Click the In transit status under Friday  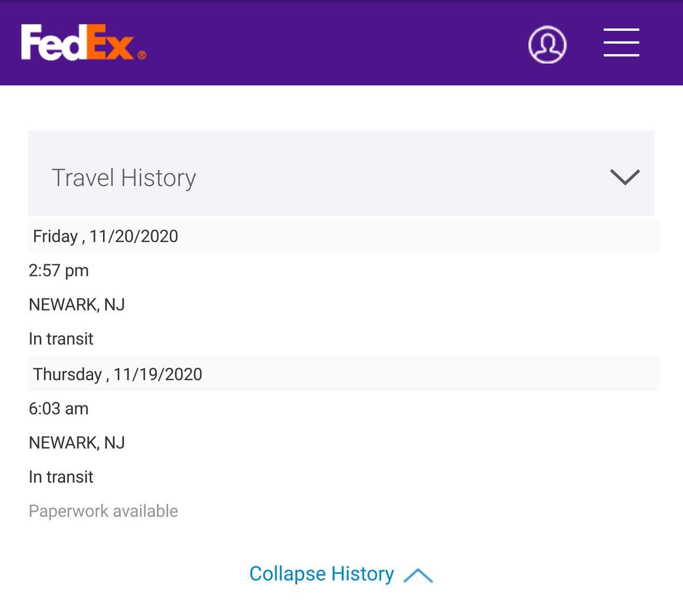[x=61, y=339]
